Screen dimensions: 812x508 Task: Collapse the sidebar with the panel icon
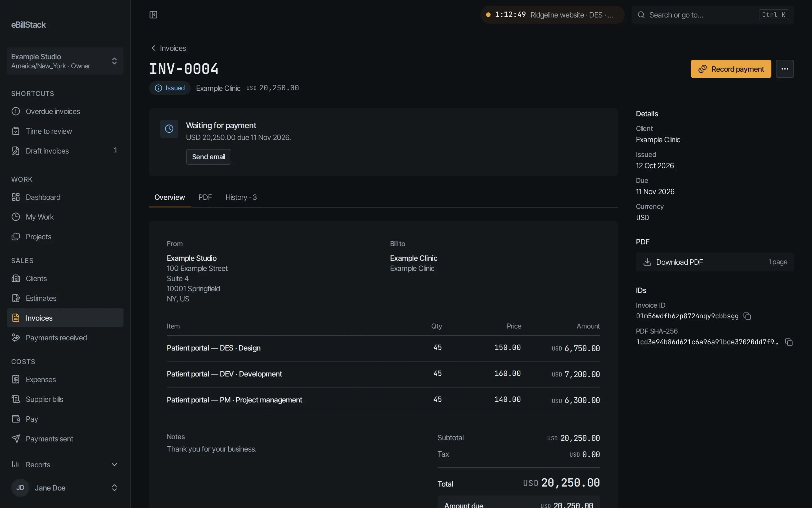(x=153, y=15)
